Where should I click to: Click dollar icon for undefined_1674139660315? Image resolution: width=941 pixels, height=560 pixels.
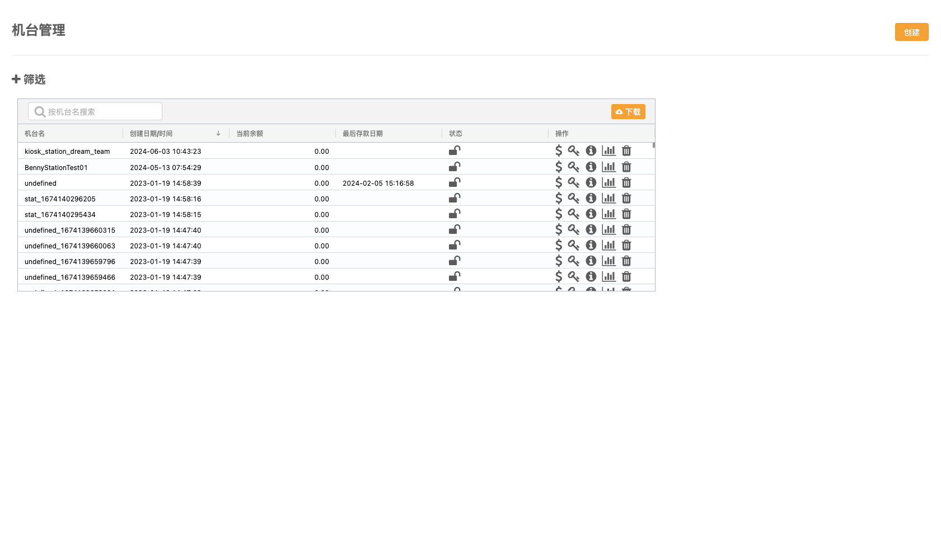click(558, 229)
